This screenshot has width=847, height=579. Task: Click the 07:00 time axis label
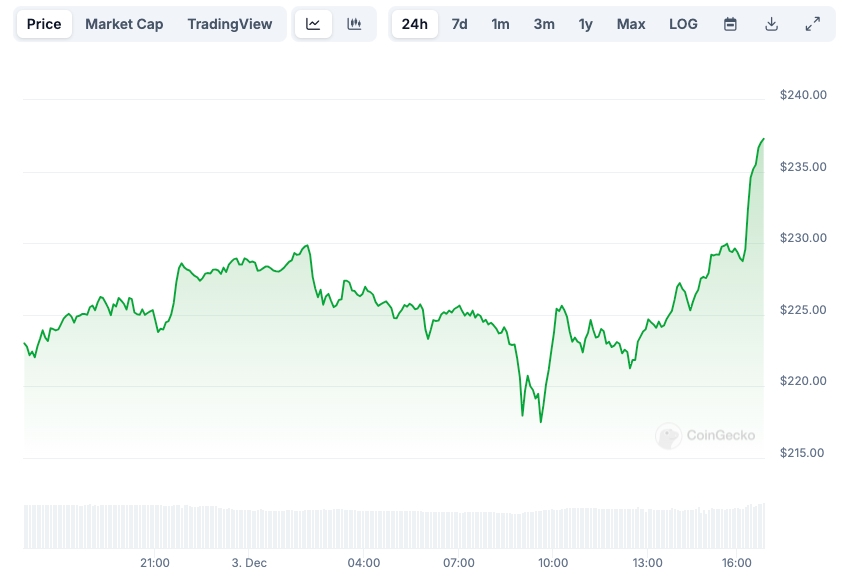pos(459,563)
